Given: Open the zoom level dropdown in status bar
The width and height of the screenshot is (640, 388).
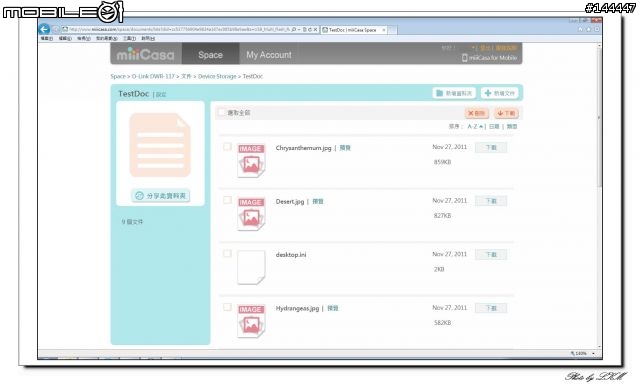Looking at the screenshot, I should pyautogui.click(x=593, y=353).
